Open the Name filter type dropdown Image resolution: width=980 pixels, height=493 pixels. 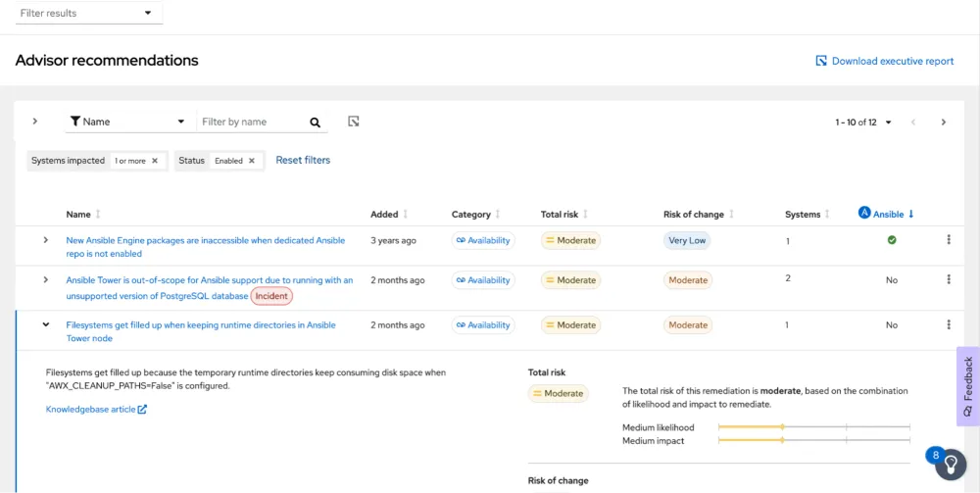point(127,123)
